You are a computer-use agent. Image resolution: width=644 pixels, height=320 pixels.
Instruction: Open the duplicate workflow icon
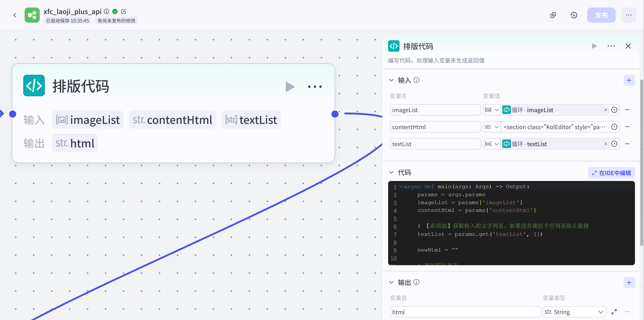coord(553,15)
